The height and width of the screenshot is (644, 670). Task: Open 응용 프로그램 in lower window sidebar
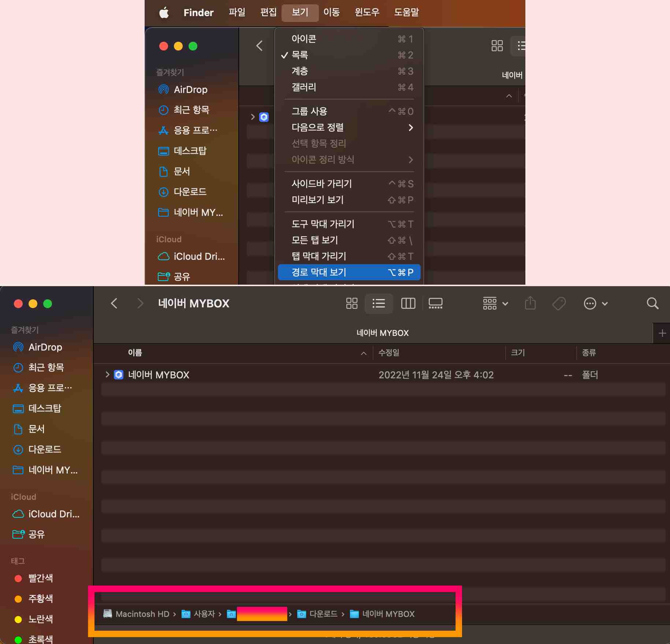pyautogui.click(x=42, y=388)
